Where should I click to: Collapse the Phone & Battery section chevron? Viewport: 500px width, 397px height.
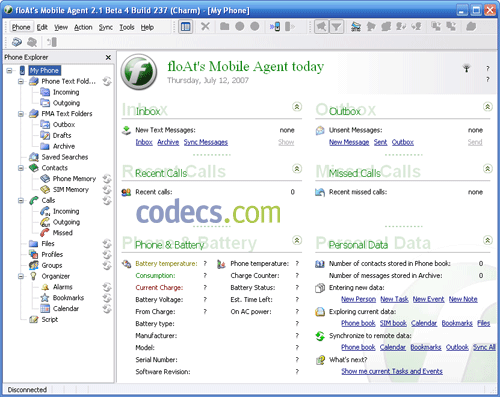click(x=297, y=240)
